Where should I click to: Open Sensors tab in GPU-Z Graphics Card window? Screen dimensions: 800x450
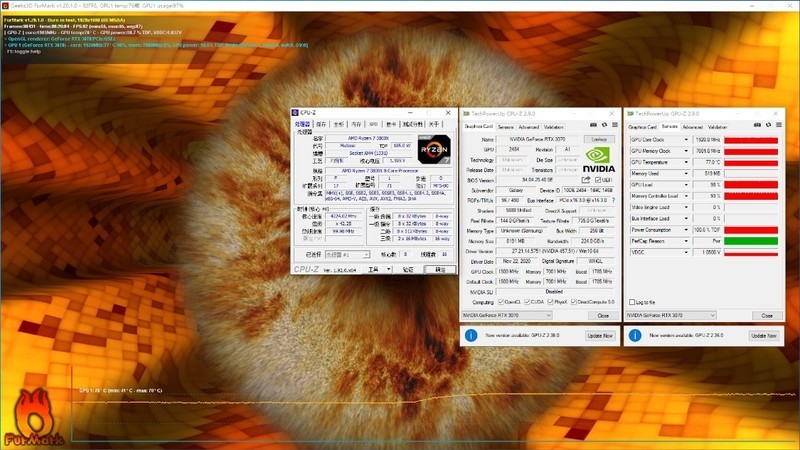coord(506,127)
